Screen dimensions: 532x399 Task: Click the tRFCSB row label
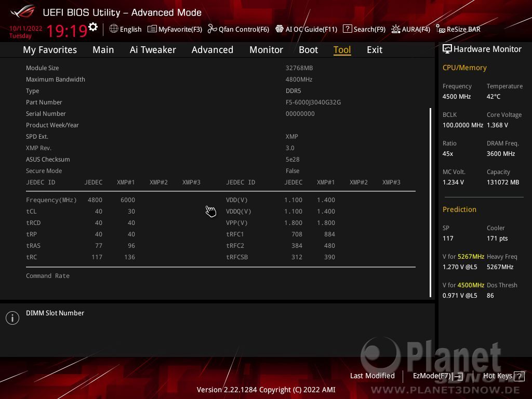[x=237, y=257]
